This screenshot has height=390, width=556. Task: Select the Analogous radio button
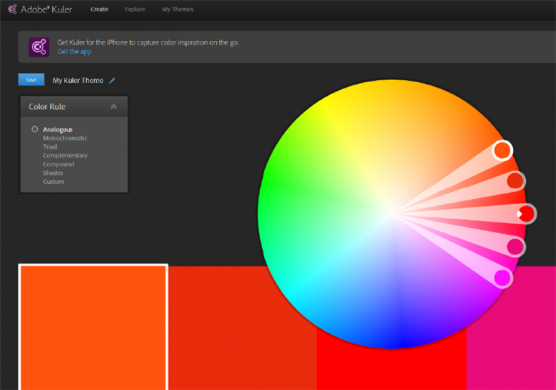pos(35,129)
